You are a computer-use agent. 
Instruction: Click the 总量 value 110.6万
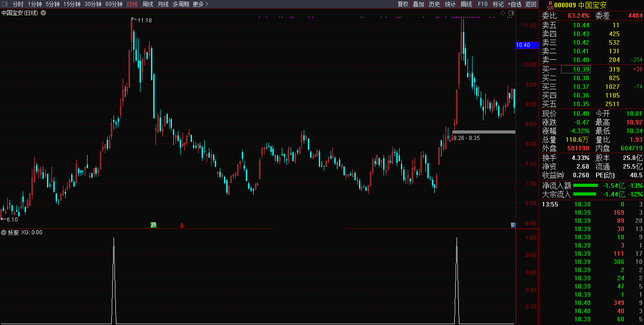pos(577,140)
